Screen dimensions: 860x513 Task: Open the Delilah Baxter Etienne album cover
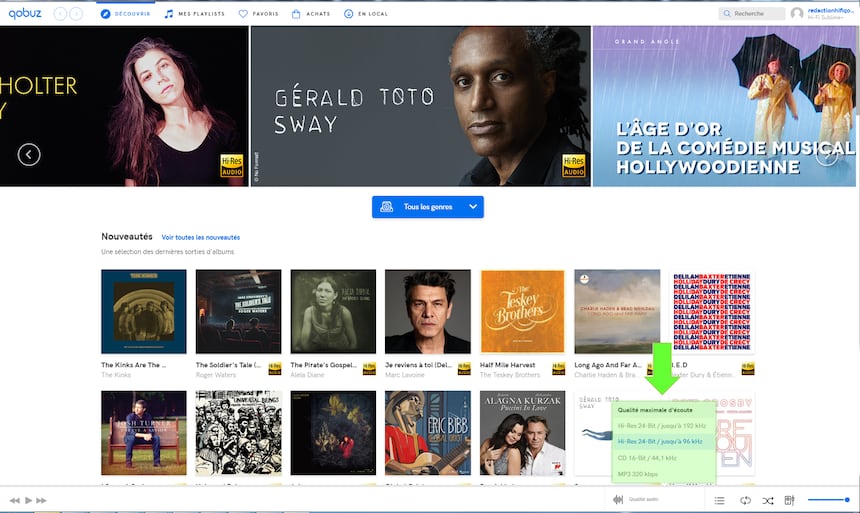point(712,311)
